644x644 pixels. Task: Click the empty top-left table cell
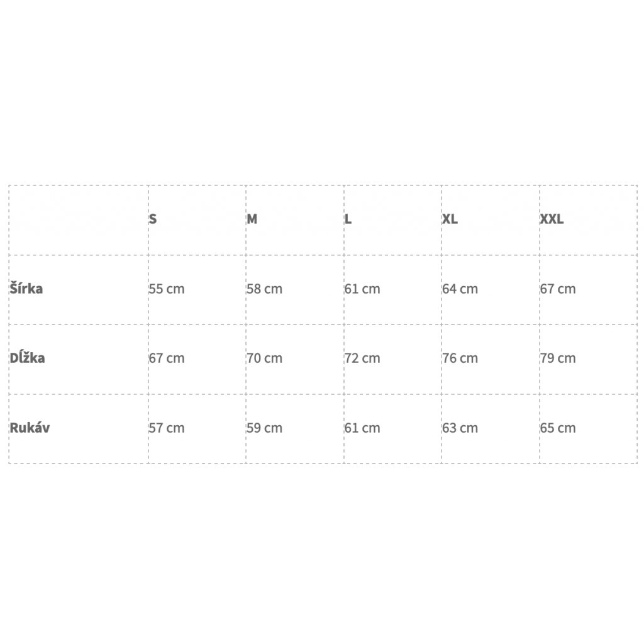click(79, 220)
